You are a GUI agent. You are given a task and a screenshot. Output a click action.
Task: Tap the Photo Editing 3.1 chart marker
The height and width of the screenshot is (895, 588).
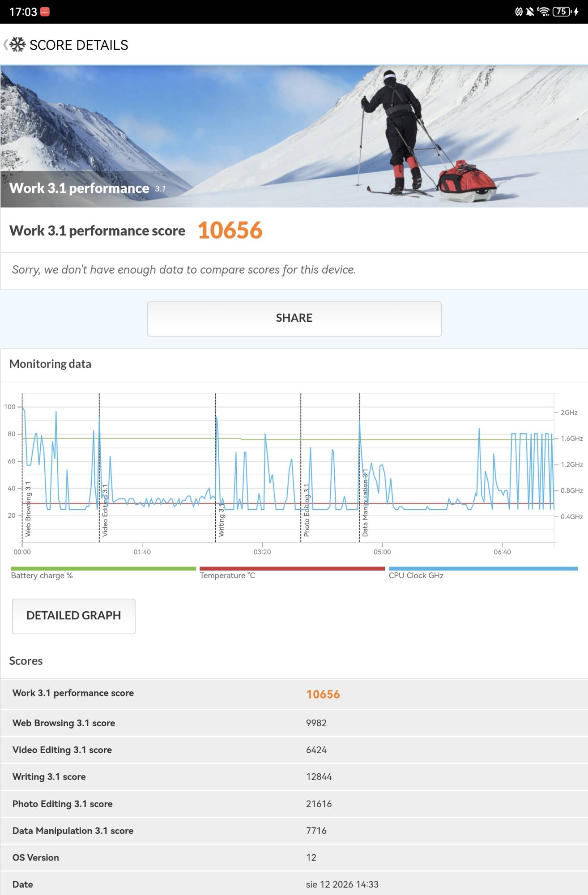pyautogui.click(x=307, y=510)
